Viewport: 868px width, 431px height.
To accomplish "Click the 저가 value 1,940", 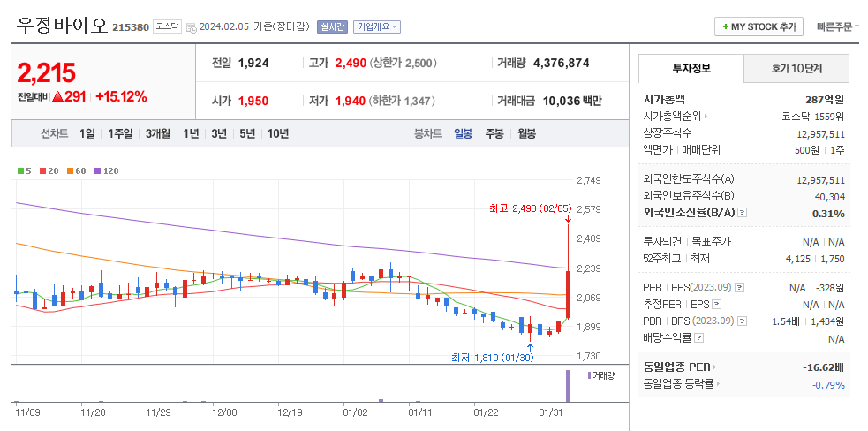I will (351, 101).
